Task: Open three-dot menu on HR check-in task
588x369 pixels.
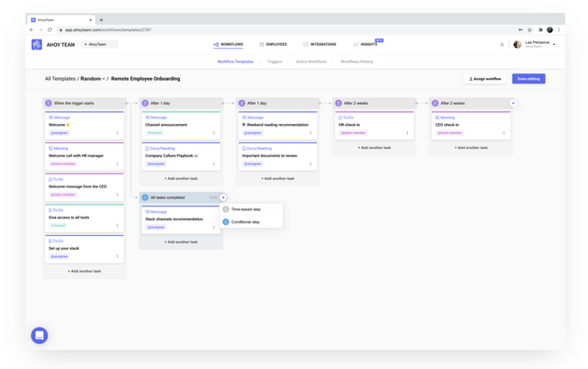Action: click(407, 132)
